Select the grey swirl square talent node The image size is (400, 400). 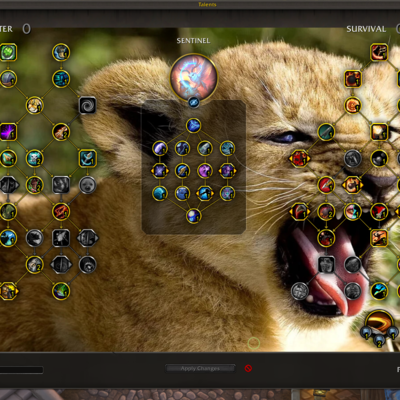(x=88, y=105)
